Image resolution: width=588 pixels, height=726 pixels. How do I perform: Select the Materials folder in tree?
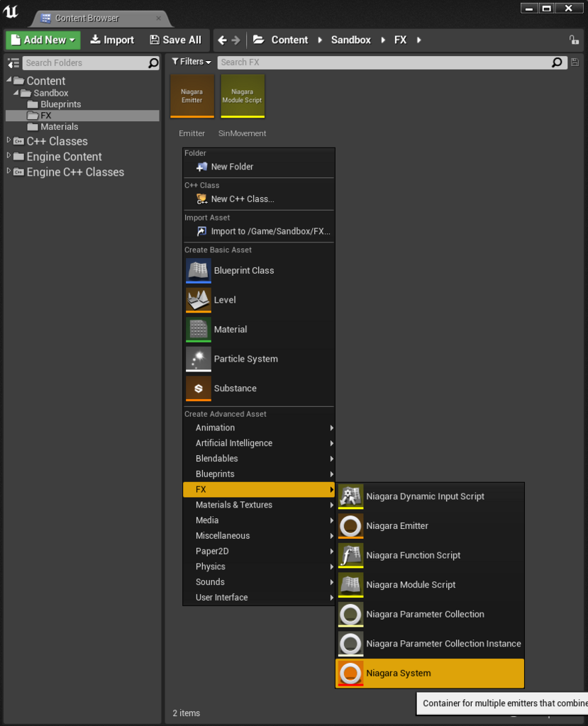pyautogui.click(x=59, y=127)
